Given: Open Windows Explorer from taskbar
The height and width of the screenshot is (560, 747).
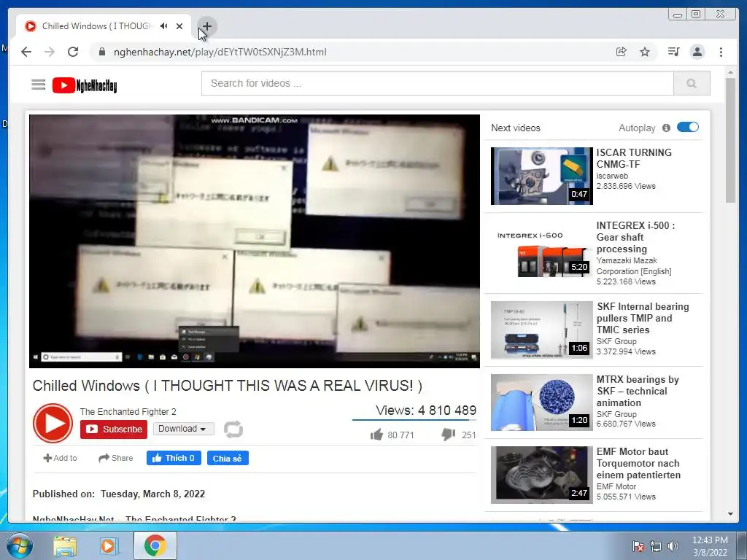Looking at the screenshot, I should (65, 545).
